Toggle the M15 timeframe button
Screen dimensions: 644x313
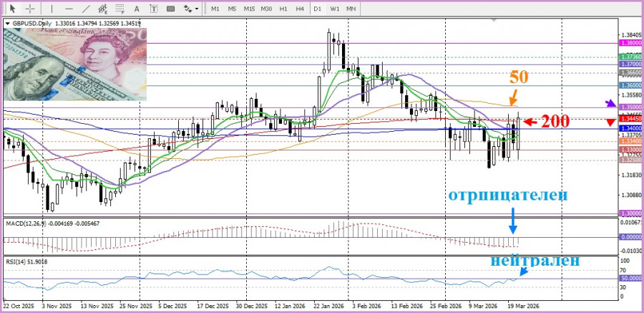click(249, 9)
